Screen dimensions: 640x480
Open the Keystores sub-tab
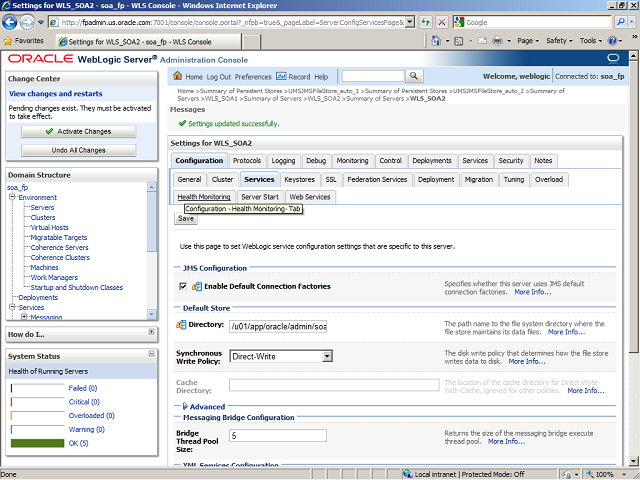pos(299,179)
